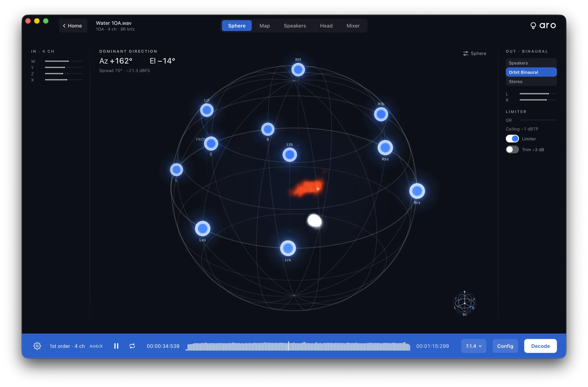Enable the Trim −3 dB toggle
This screenshot has height=387, width=588.
(512, 149)
